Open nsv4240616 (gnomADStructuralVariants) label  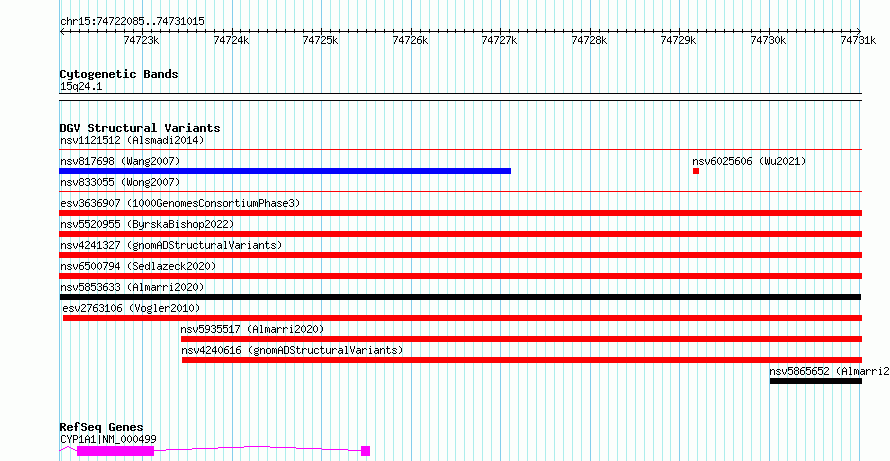(292, 350)
